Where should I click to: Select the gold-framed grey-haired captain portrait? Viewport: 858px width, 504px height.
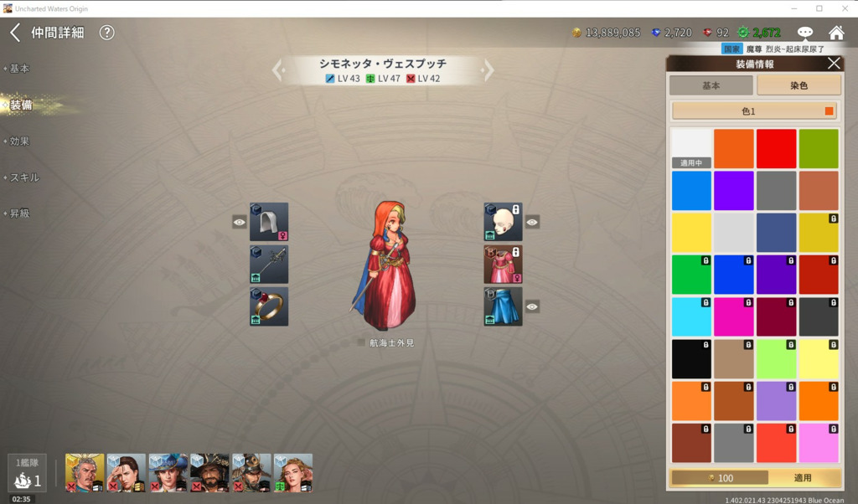point(85,473)
